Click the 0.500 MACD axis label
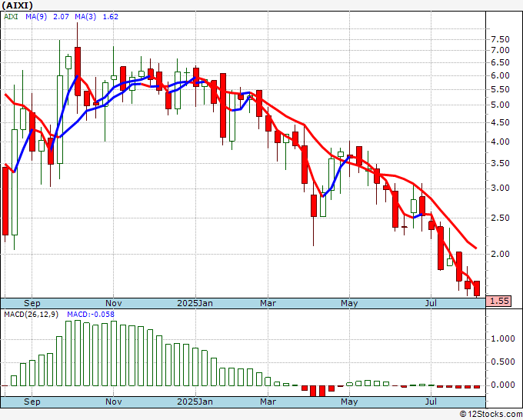The height and width of the screenshot is (420, 523). point(503,362)
